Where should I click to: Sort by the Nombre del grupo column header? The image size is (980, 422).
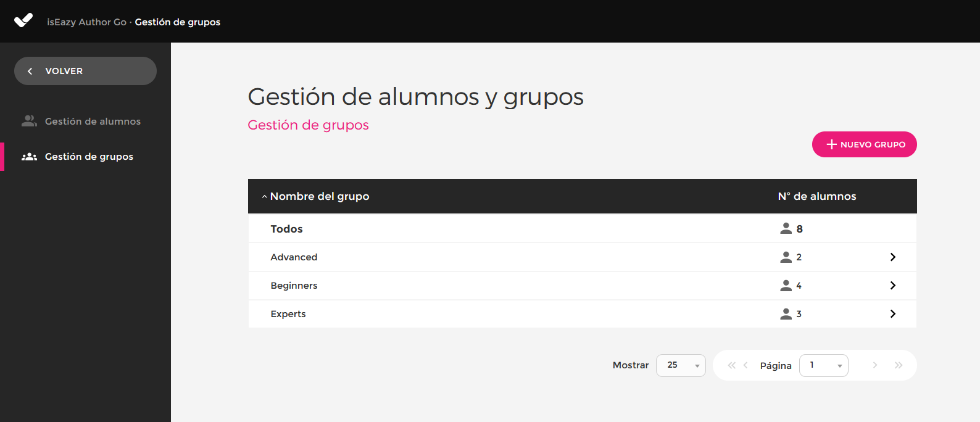(x=319, y=196)
